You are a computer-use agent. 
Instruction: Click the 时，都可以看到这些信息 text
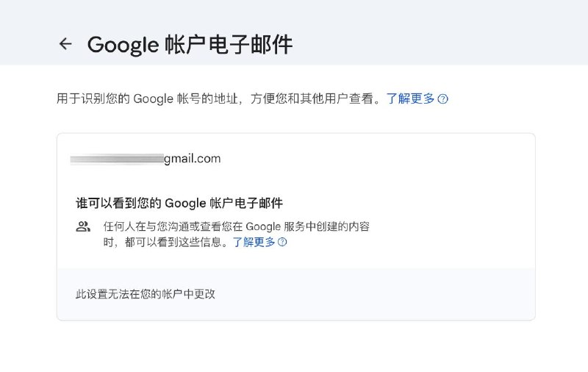click(x=166, y=242)
